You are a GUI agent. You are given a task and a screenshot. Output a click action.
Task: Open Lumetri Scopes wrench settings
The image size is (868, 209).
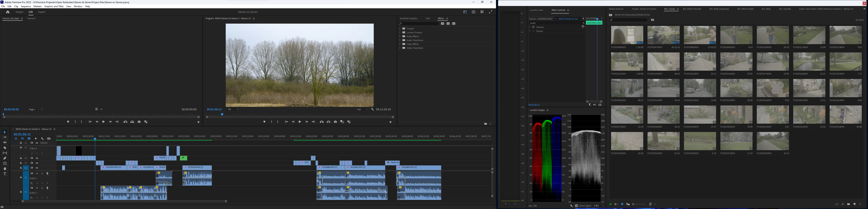(x=571, y=206)
